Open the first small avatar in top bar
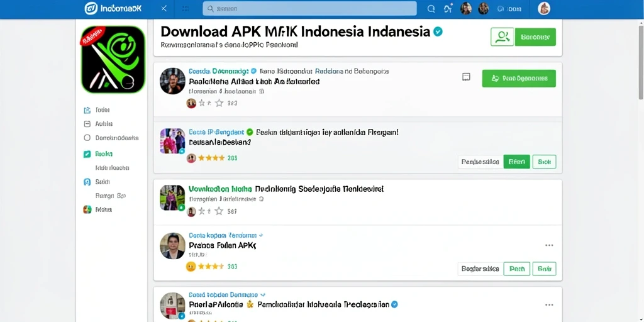The image size is (644, 322). coord(466,8)
